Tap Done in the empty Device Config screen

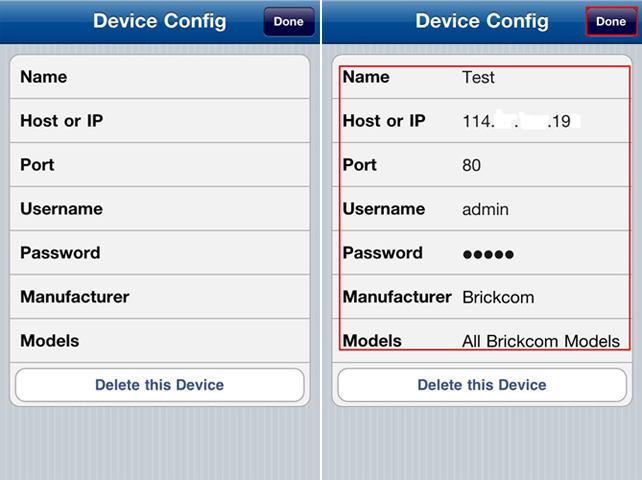coord(289,22)
